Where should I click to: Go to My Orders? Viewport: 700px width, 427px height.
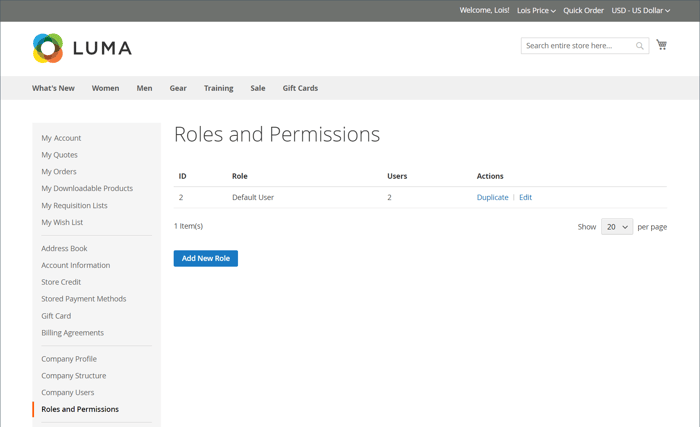[x=59, y=171]
